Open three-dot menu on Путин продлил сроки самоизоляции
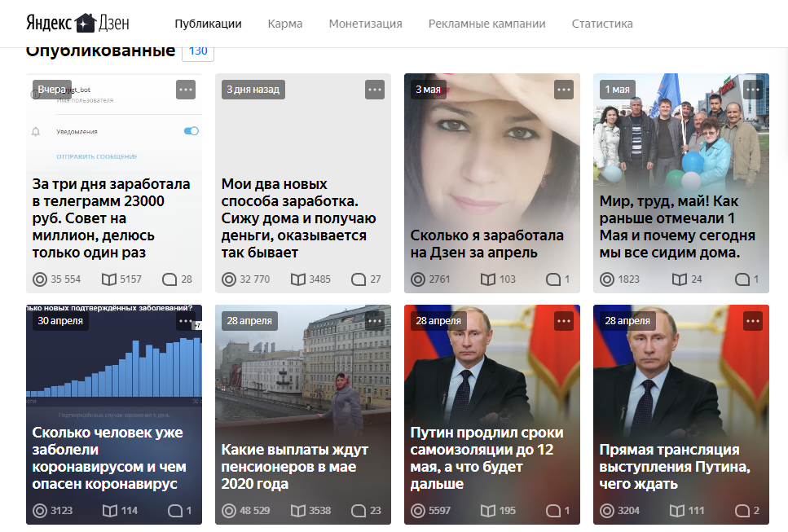 point(563,320)
